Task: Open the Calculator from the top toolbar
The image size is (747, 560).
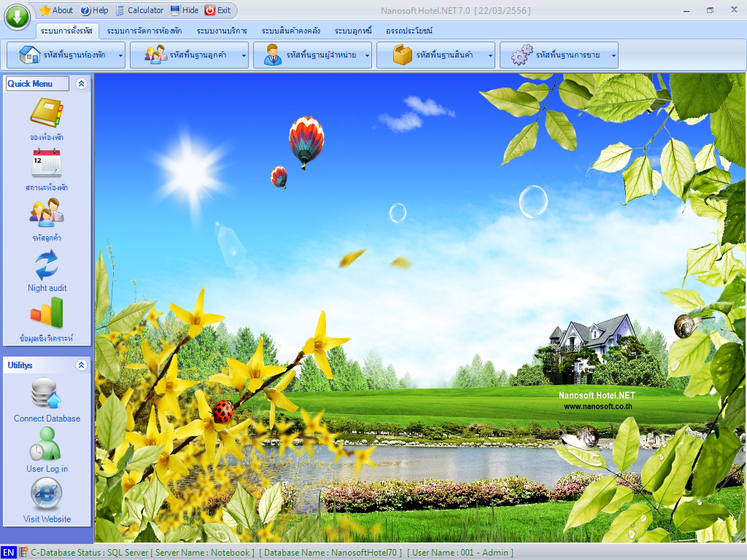Action: pyautogui.click(x=139, y=10)
